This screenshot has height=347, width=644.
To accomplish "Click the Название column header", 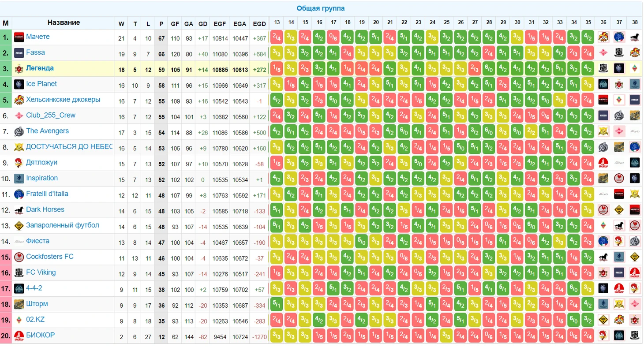I will pos(64,22).
